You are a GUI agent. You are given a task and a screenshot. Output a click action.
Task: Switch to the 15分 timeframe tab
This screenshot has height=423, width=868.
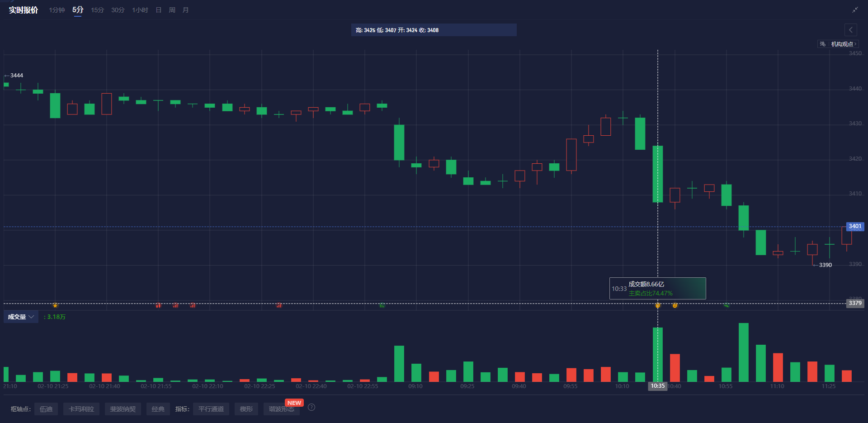click(97, 10)
